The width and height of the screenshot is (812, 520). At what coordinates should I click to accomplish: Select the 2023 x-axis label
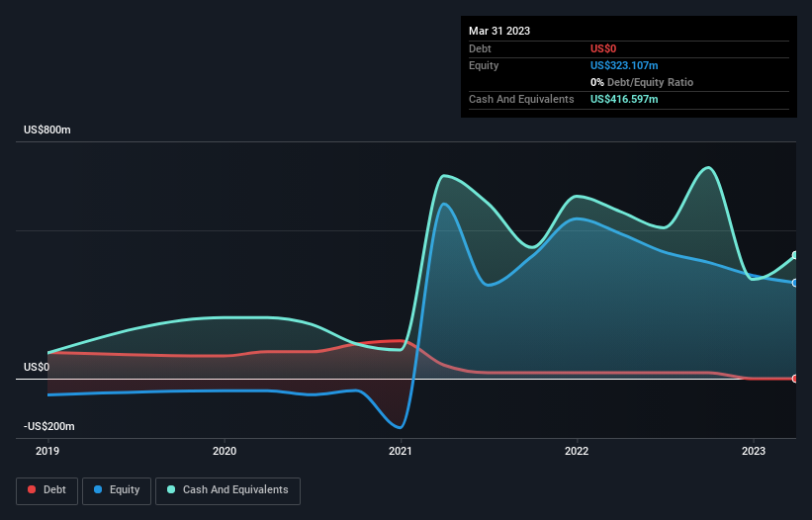point(754,451)
